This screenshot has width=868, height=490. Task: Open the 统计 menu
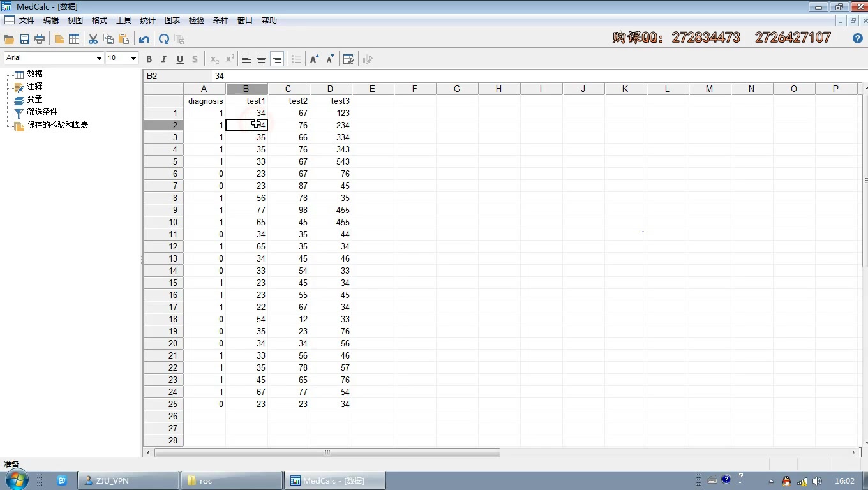pyautogui.click(x=148, y=20)
